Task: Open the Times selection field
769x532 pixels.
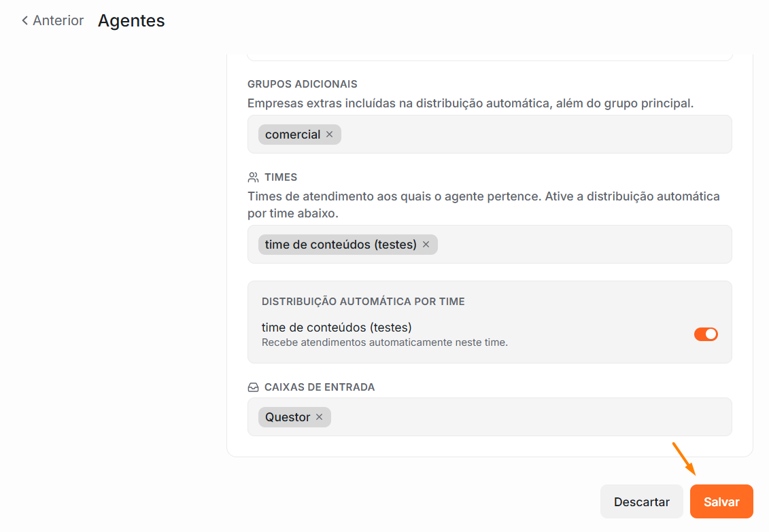Action: [490, 245]
